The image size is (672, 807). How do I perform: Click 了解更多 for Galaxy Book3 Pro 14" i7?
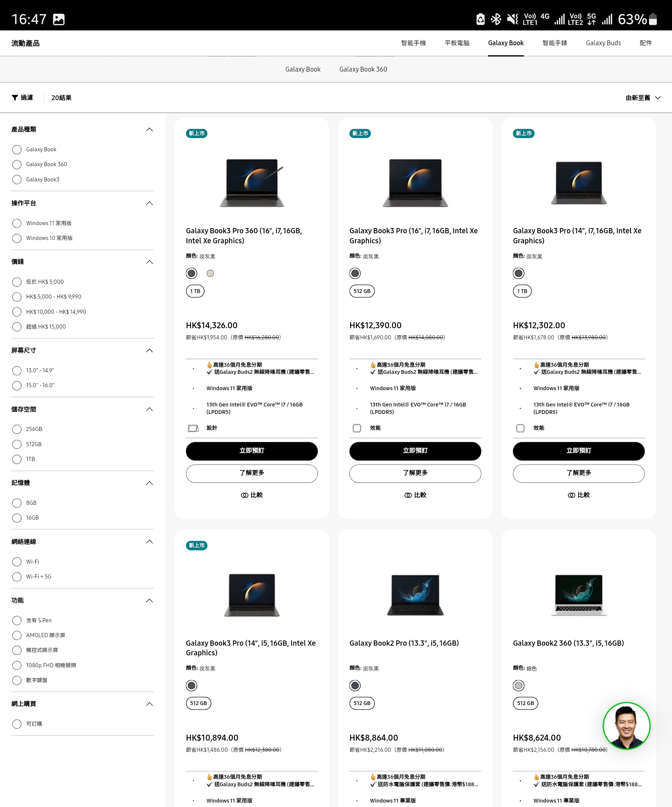(579, 474)
